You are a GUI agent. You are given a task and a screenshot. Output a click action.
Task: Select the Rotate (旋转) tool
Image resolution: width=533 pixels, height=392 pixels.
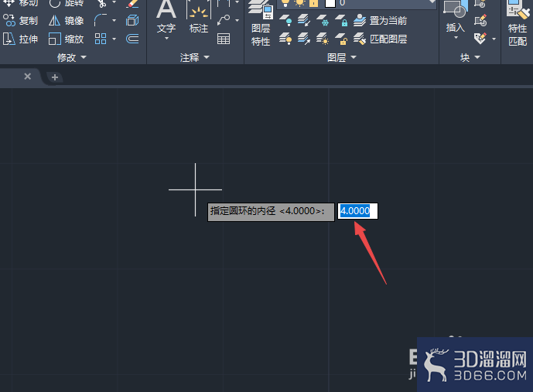(x=67, y=3)
